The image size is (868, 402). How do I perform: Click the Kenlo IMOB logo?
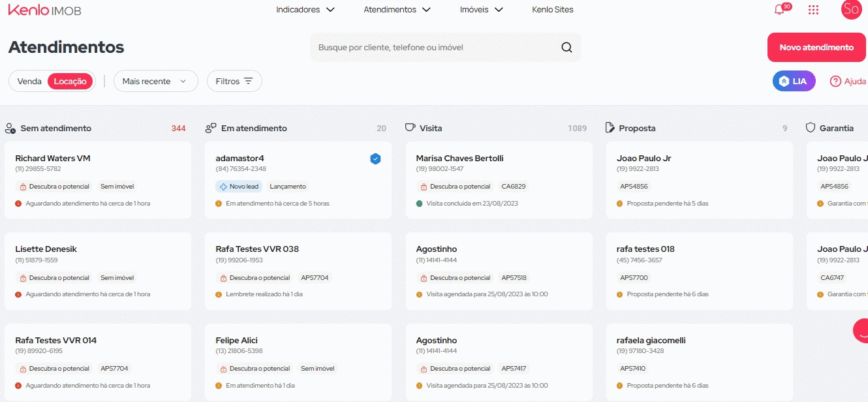pyautogui.click(x=44, y=10)
